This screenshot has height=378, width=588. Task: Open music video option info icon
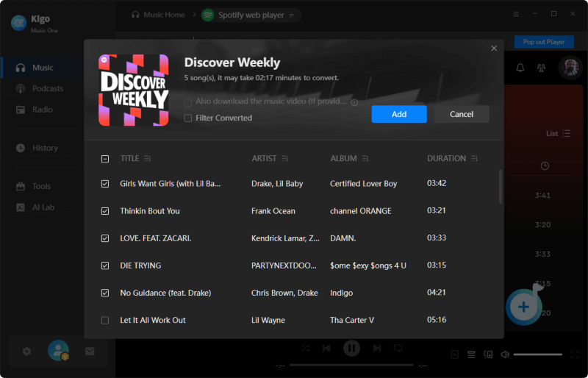click(x=354, y=102)
